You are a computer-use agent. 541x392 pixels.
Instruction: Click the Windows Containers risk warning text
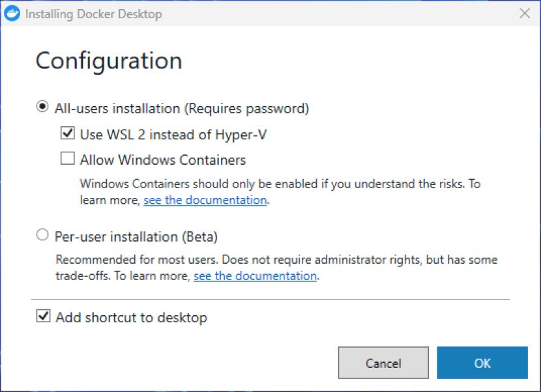[280, 191]
